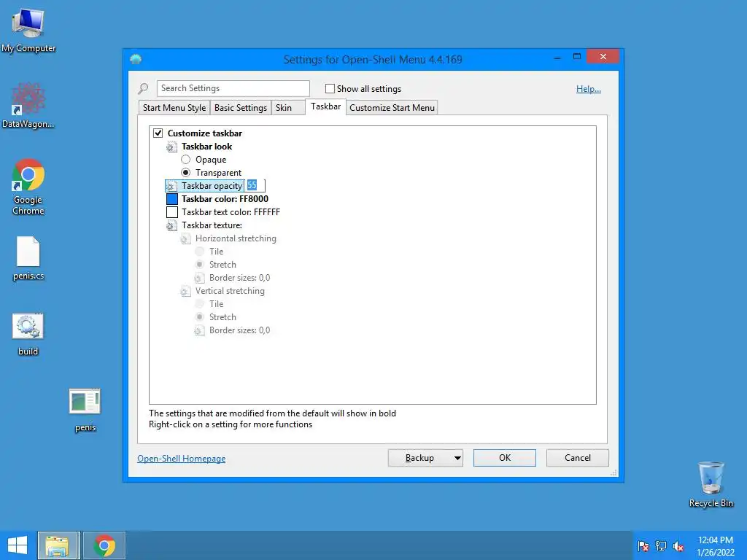This screenshot has width=747, height=560.
Task: Click into the Search Settings field
Action: [233, 88]
